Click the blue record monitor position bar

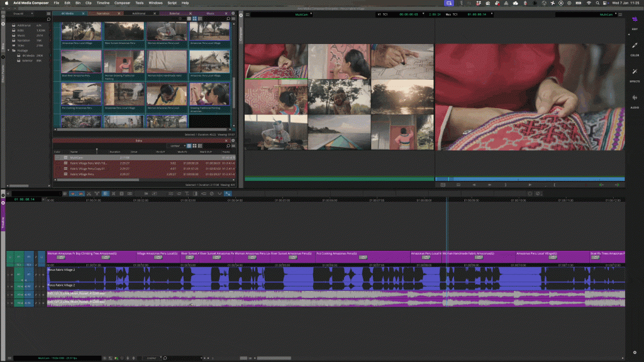click(530, 179)
